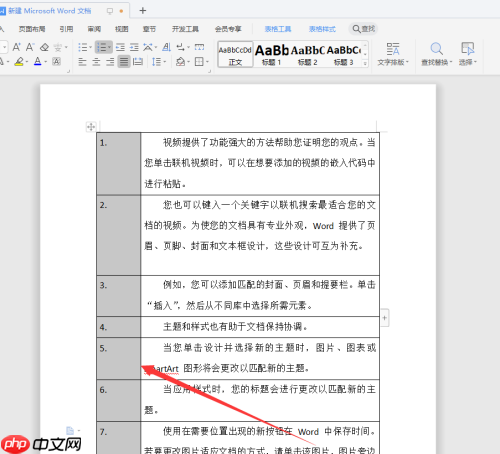Click the shading paint bucket icon
Viewport: 500px width, 454px height.
(x=180, y=62)
